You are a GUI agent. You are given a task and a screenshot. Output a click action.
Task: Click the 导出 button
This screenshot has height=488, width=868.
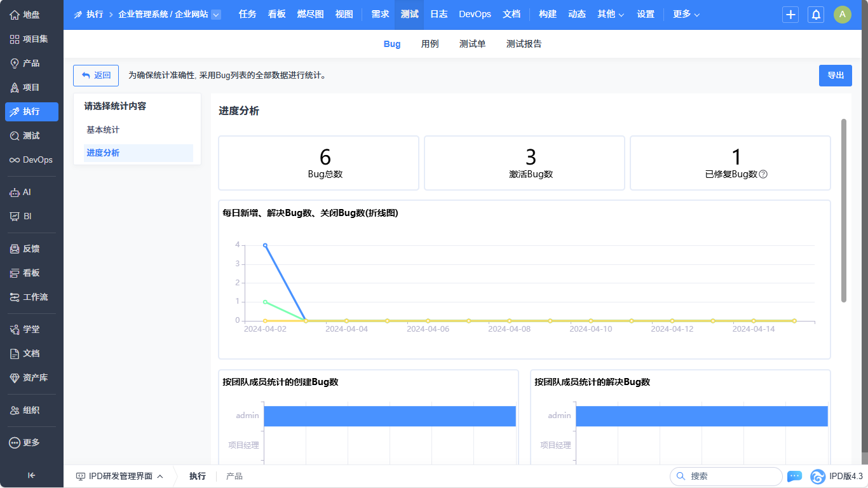(835, 75)
